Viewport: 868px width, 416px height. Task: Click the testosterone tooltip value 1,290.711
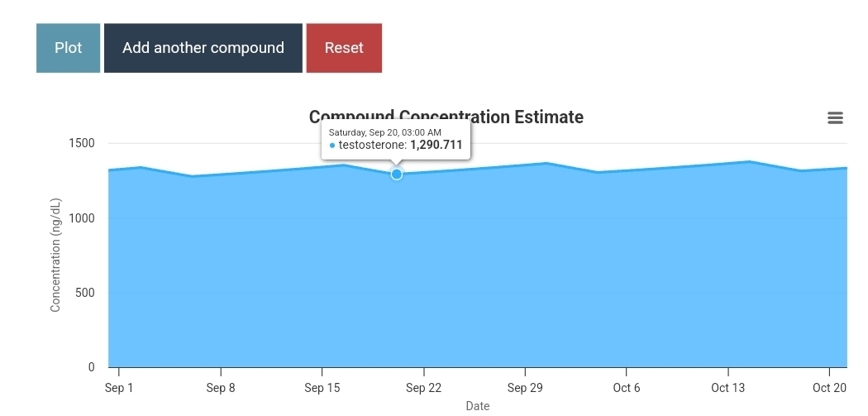(x=436, y=145)
